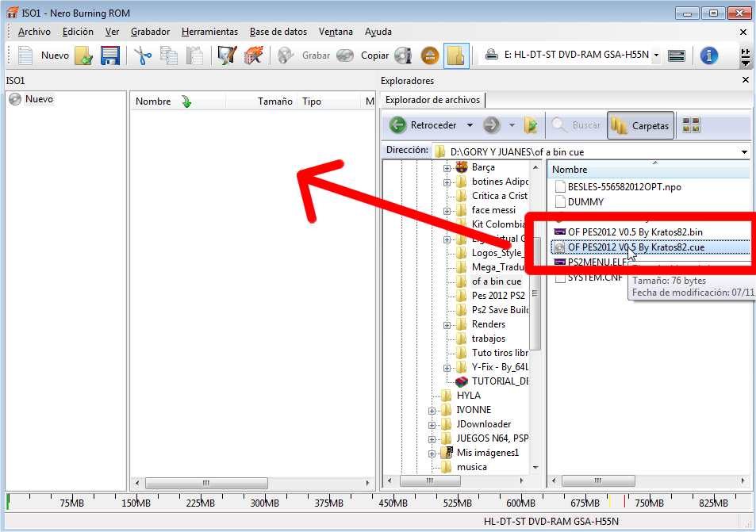Screen dimensions: 756x532
Task: Click Grabar burn disc button
Action: (x=305, y=55)
